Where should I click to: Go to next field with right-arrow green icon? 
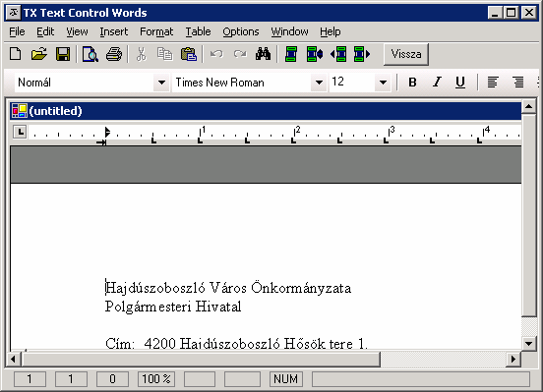pyautogui.click(x=362, y=54)
